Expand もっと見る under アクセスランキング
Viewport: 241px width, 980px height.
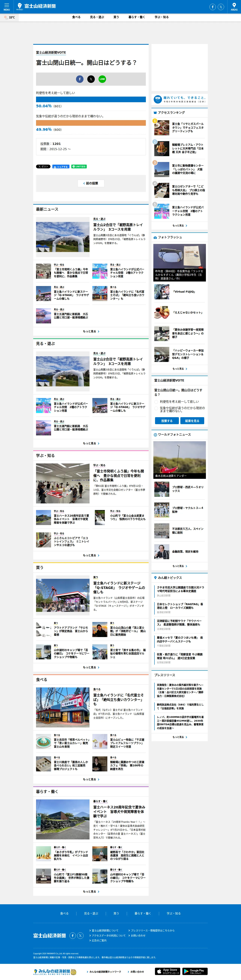[180, 226]
